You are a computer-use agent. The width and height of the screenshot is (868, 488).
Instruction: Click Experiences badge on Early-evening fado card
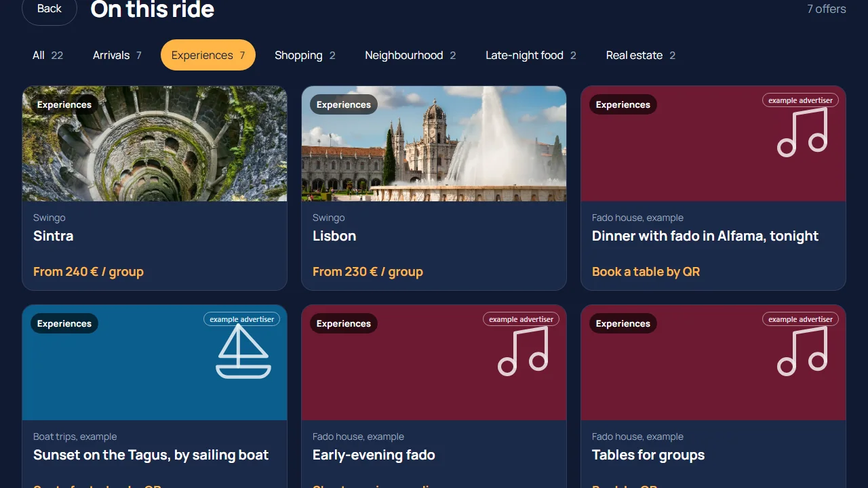click(x=344, y=323)
